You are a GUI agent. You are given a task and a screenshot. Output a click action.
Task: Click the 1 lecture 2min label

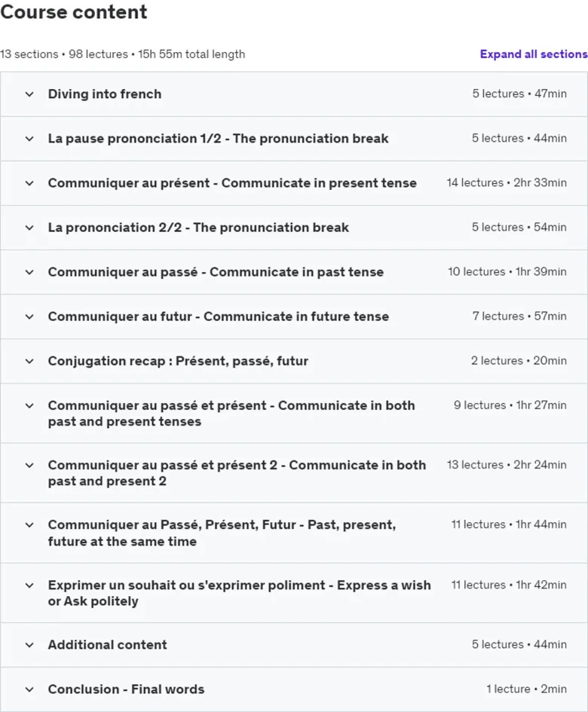526,689
